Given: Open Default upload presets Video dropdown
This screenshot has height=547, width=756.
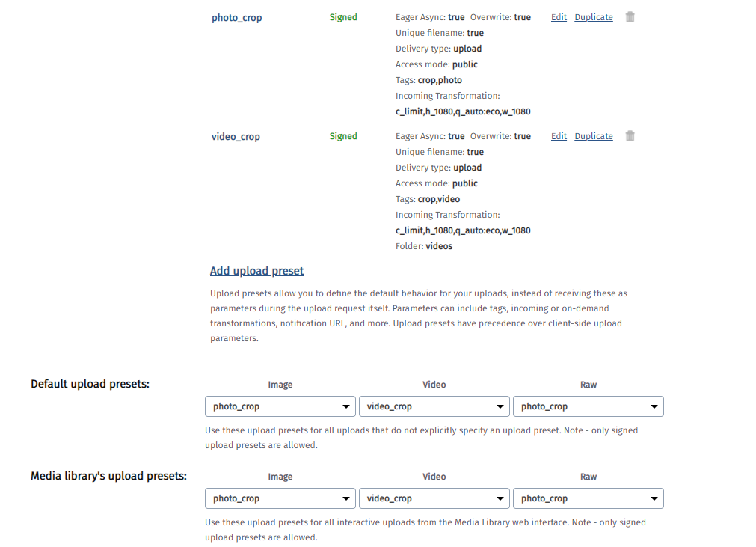Looking at the screenshot, I should pos(434,406).
